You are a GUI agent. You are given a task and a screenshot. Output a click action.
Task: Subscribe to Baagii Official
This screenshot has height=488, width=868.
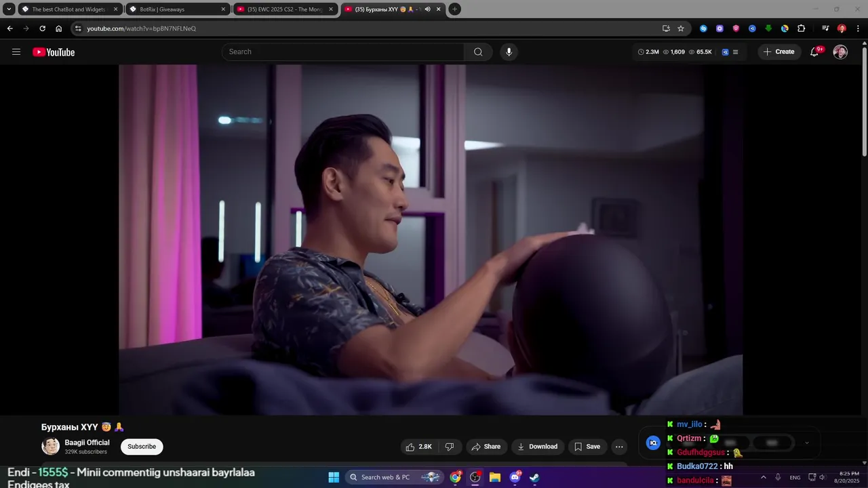point(142,447)
